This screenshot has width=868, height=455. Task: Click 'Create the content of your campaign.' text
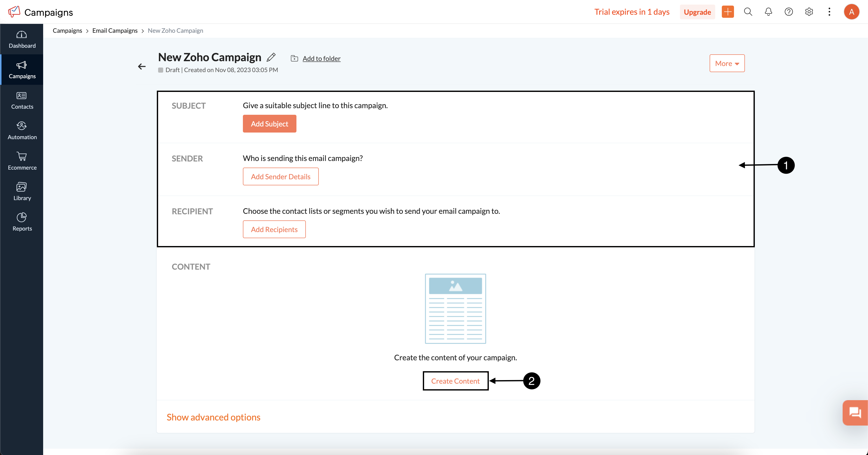point(456,357)
